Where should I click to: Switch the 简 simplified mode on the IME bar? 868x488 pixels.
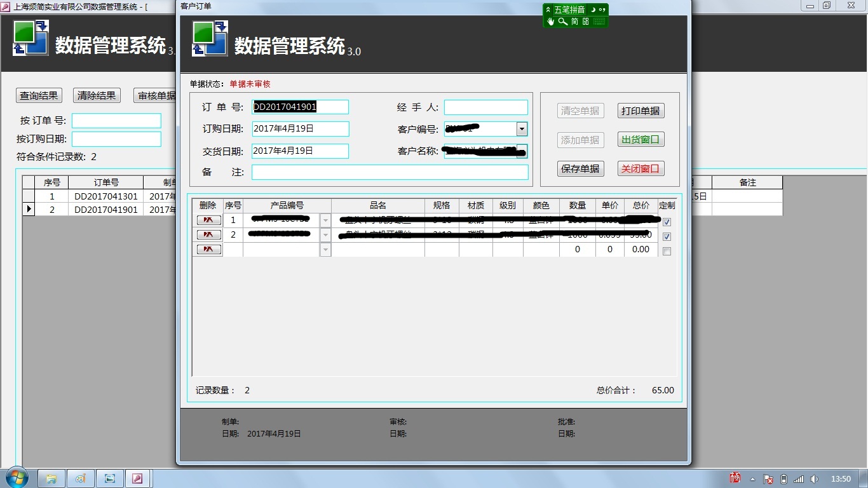tap(574, 21)
